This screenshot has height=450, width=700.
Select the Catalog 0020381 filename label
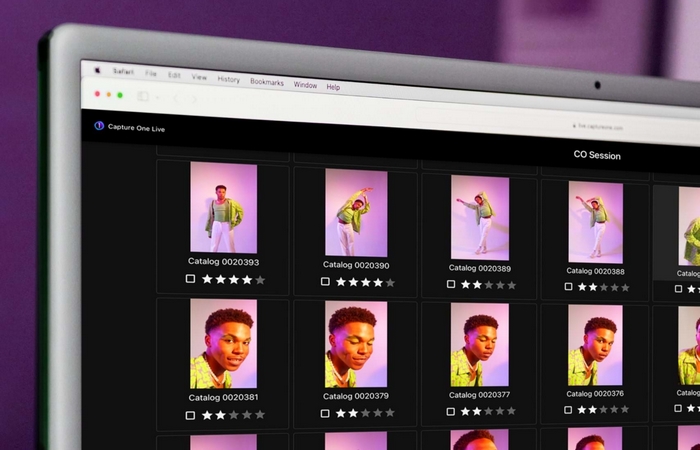pyautogui.click(x=223, y=397)
